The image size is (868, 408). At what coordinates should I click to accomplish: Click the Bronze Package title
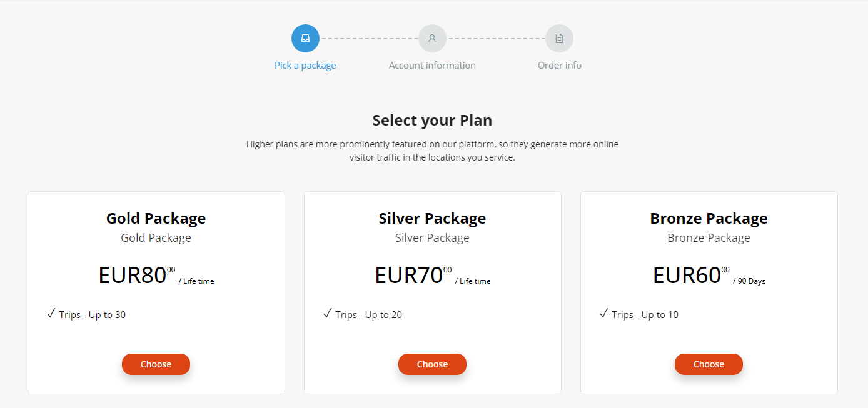click(709, 219)
